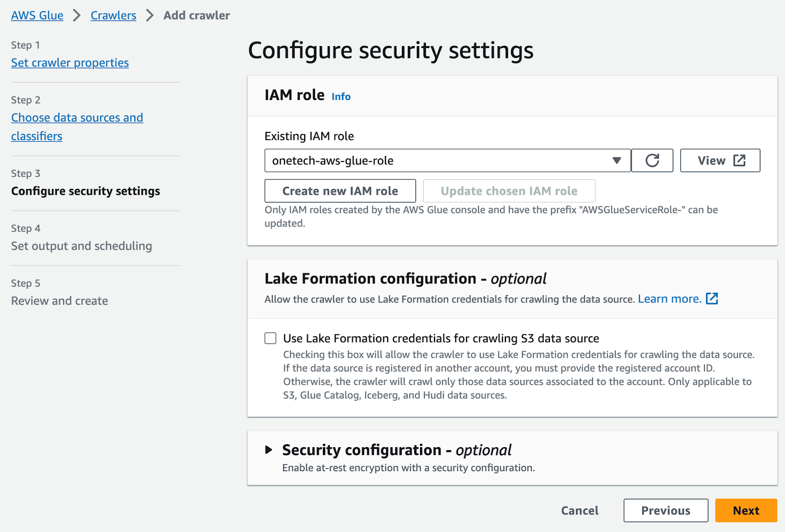Expand Security configuration disclosure triangle

pyautogui.click(x=268, y=450)
